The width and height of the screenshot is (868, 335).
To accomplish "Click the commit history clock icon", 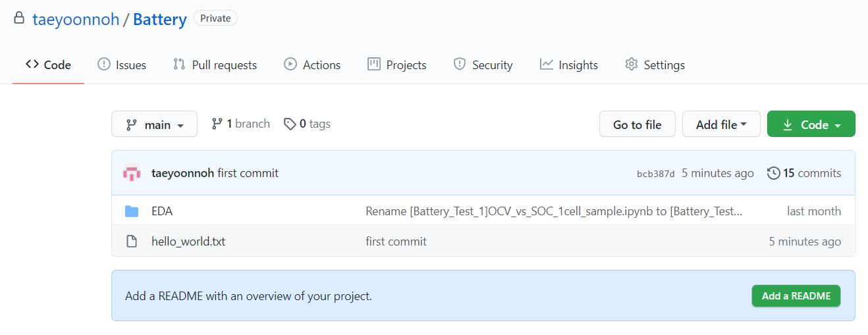I will (774, 173).
